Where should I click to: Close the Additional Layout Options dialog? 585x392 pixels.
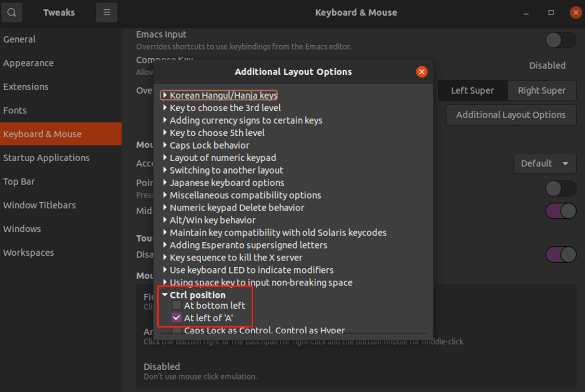[422, 72]
